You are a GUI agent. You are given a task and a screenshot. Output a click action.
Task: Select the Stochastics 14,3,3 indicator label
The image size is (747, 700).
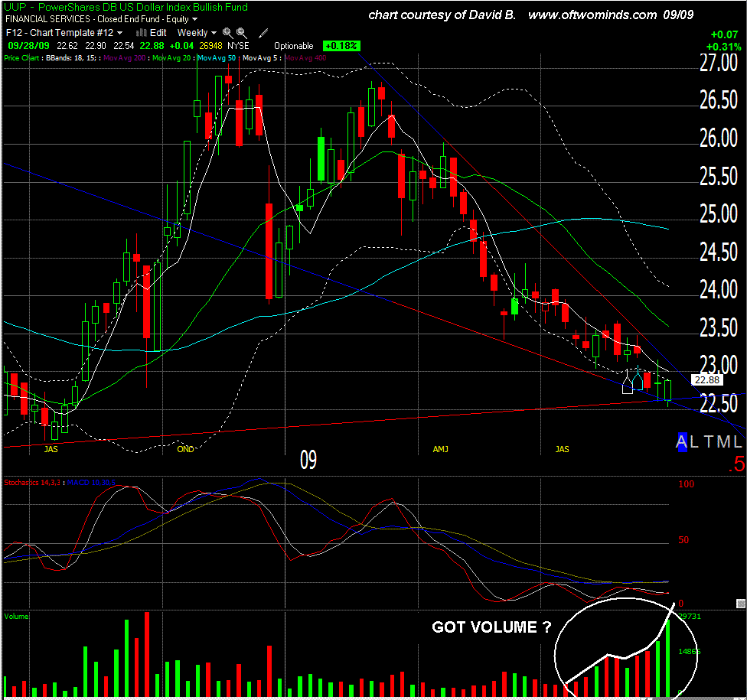[32, 483]
